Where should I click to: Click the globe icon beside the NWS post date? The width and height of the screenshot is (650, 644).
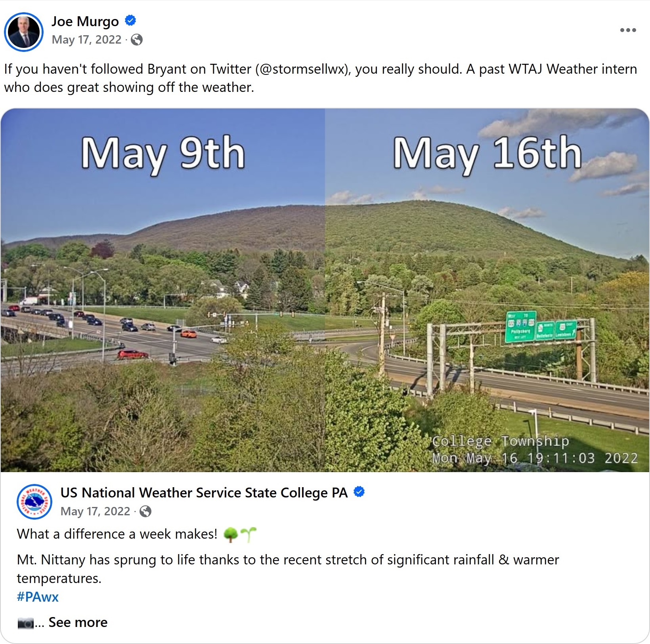[145, 511]
